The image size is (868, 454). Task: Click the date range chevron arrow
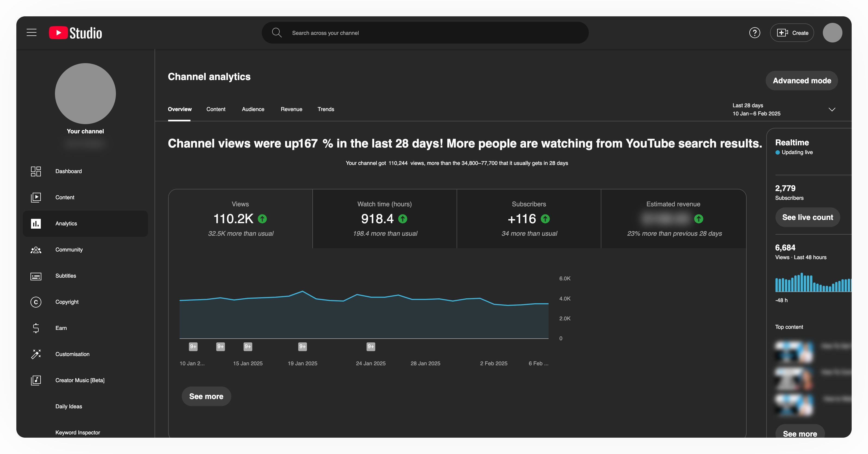coord(832,109)
